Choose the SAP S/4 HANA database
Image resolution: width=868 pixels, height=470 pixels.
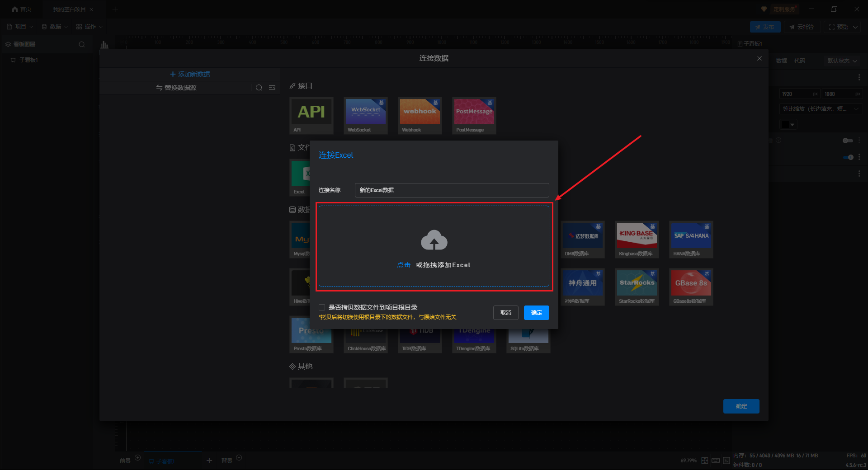point(691,235)
